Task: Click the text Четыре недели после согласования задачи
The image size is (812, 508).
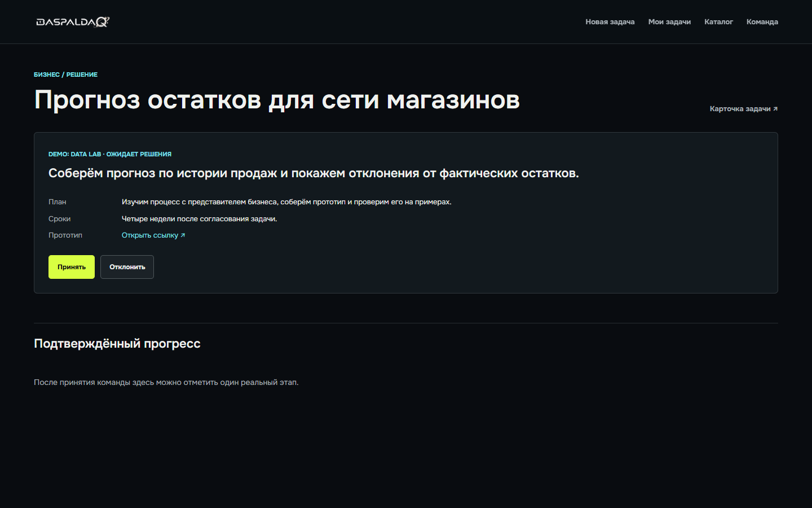Action: 199,219
